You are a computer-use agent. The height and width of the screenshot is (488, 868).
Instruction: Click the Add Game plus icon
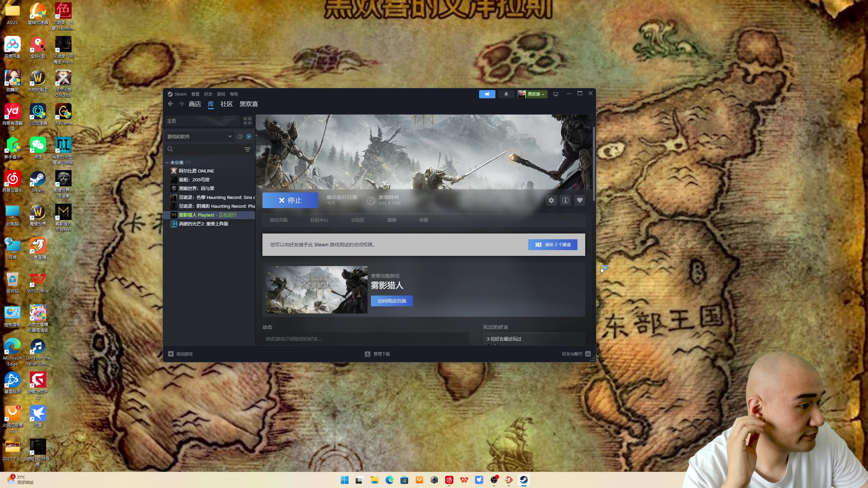click(171, 354)
